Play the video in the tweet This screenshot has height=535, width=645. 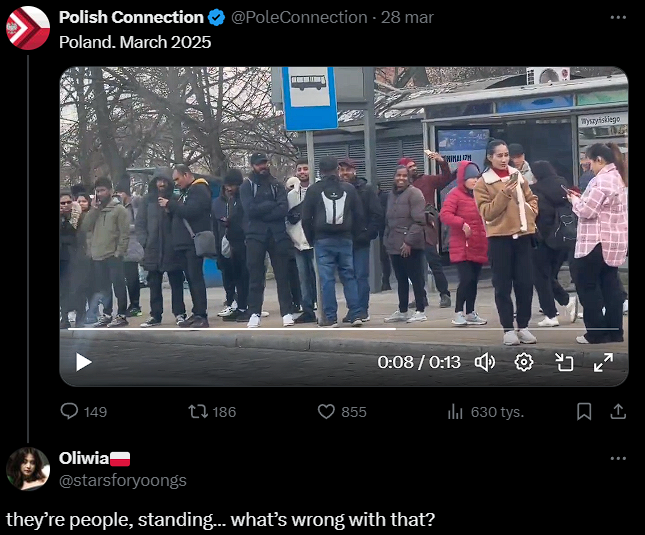84,362
